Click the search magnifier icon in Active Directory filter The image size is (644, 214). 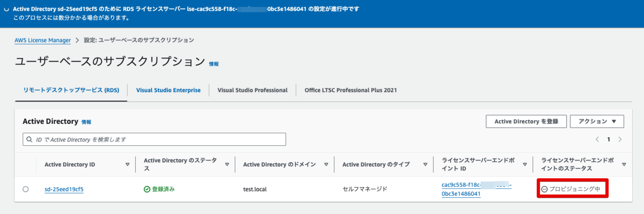[30, 139]
